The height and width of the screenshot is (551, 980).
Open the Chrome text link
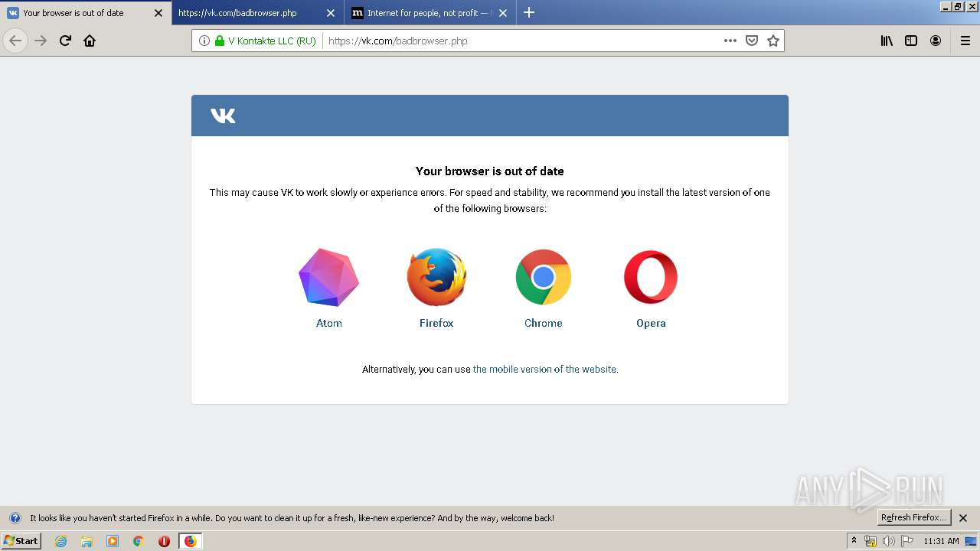(544, 323)
